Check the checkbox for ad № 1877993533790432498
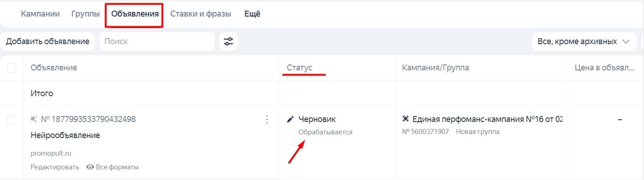The width and height of the screenshot is (644, 180). click(x=12, y=120)
